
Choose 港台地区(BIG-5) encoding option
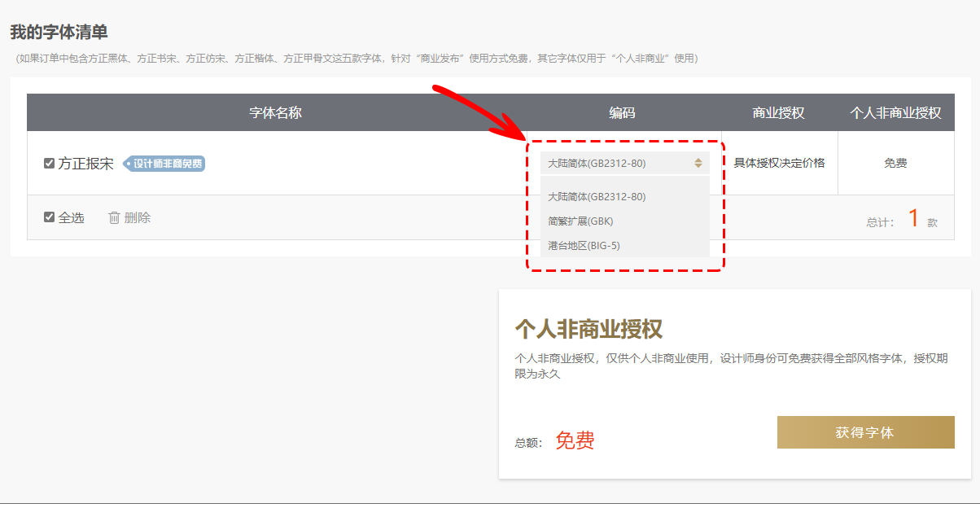(584, 245)
